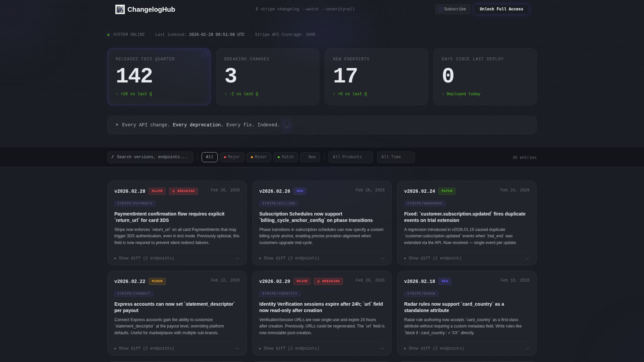Open PaymentIntent confirmation flow entry title

(x=169, y=217)
